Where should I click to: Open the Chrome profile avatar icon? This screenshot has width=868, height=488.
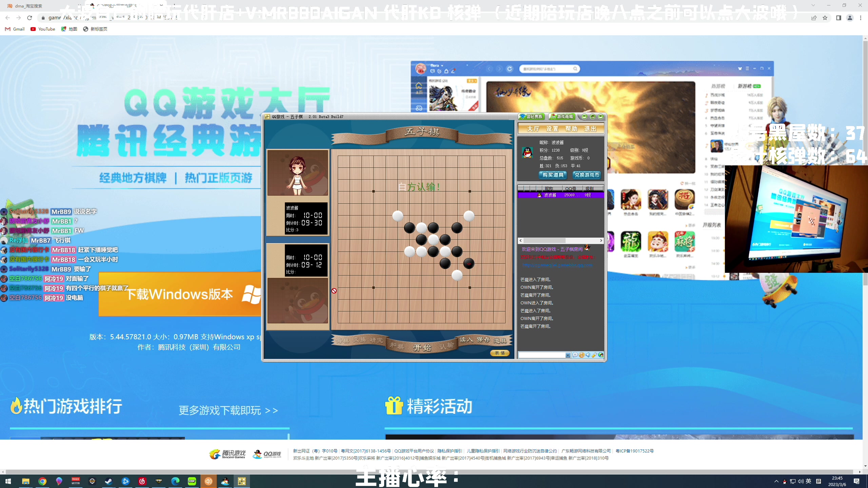pos(850,18)
